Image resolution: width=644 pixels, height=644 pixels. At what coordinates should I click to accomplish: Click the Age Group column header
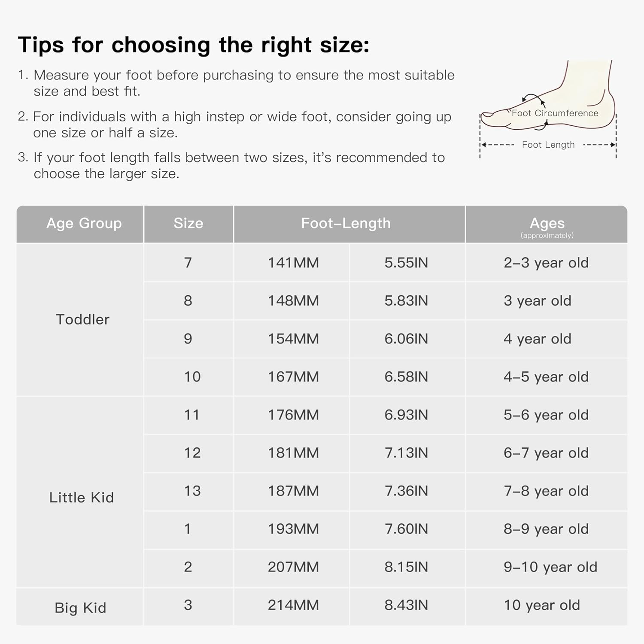point(80,224)
